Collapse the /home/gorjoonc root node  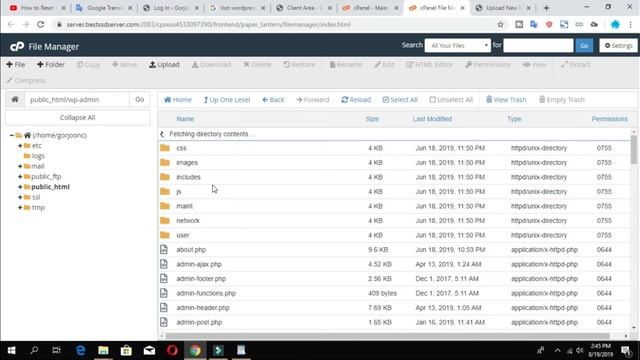pyautogui.click(x=11, y=136)
